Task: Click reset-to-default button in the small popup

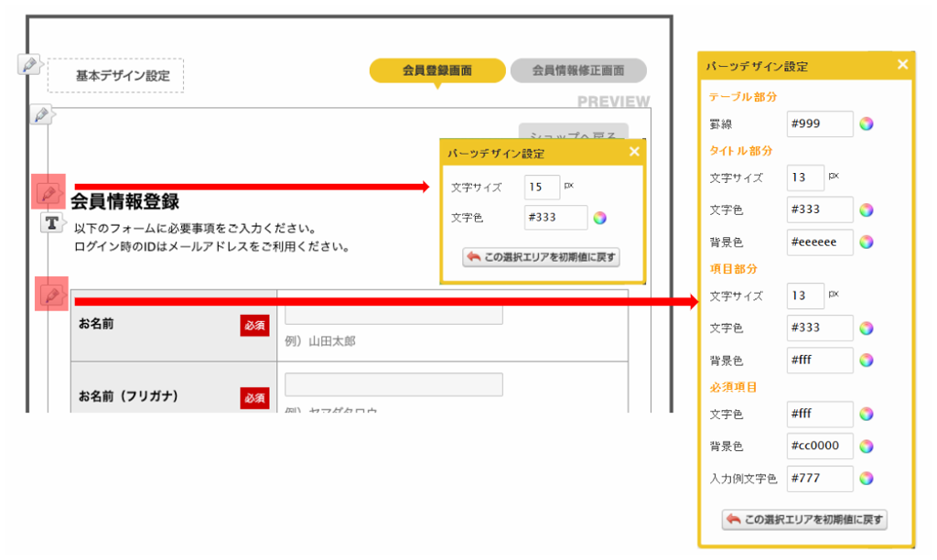Action: pos(542,257)
